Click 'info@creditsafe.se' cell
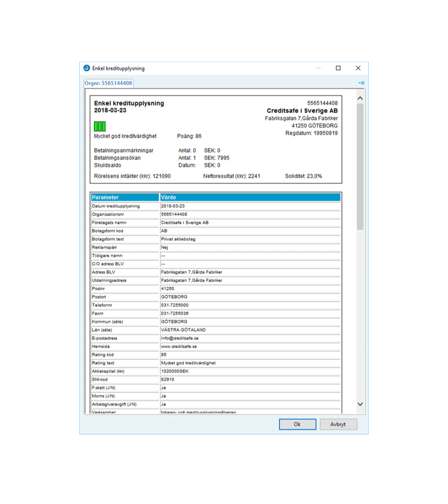 point(250,338)
